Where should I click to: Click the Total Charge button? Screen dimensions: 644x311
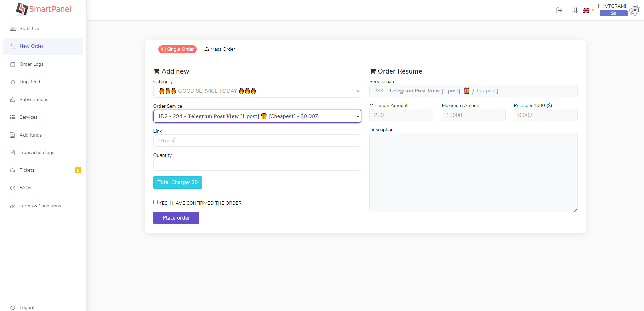coord(178,182)
